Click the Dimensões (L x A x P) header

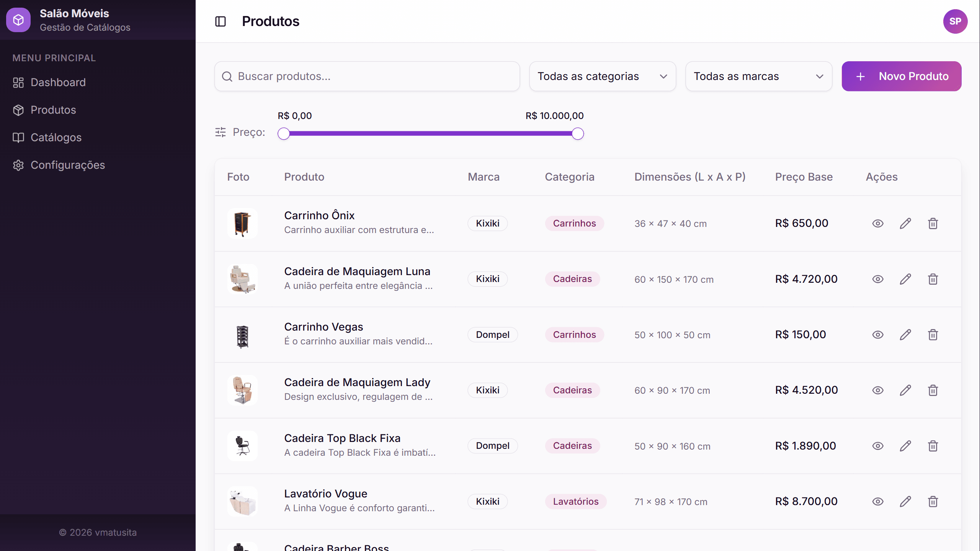click(x=690, y=177)
